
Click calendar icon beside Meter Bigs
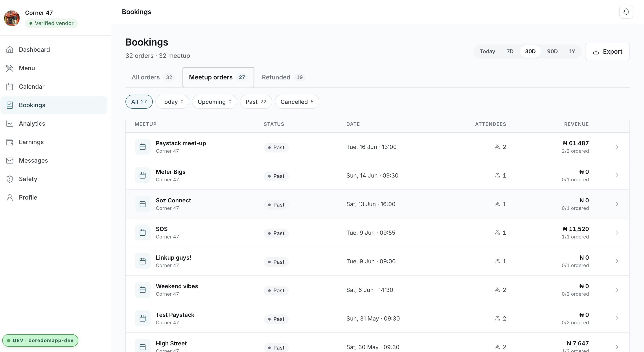[142, 175]
